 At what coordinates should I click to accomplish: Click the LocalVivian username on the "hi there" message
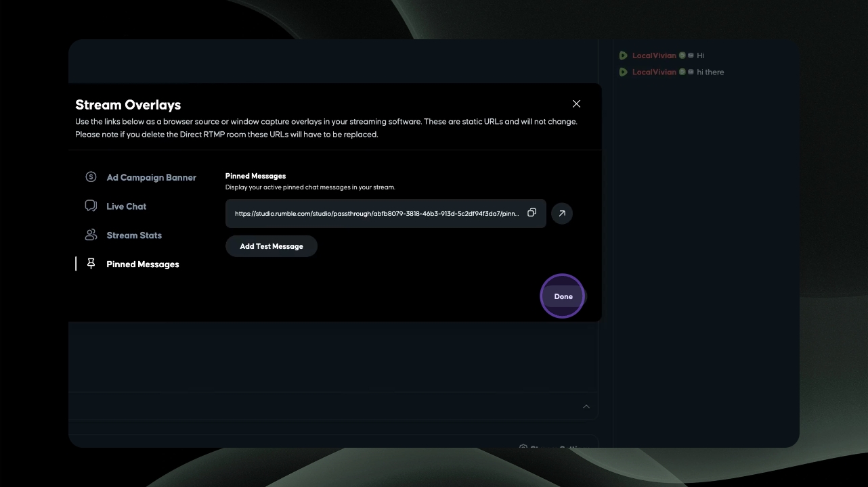point(654,72)
